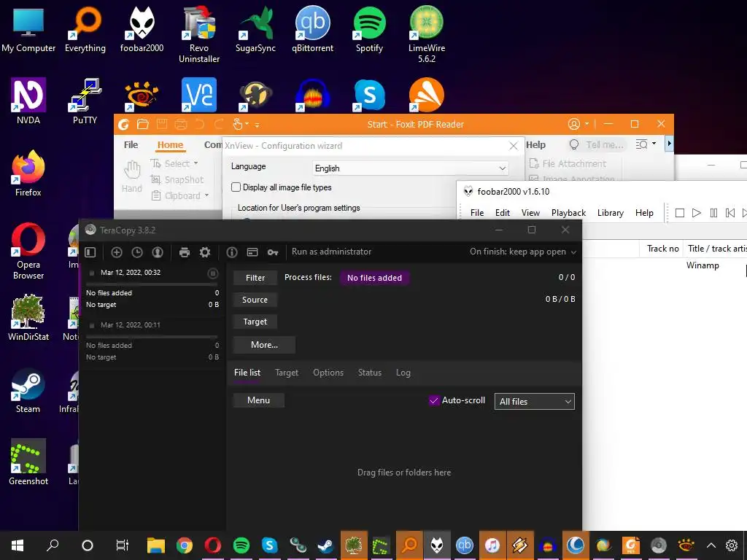
Task: Click Foxit open folder icon in title bar
Action: [143, 124]
